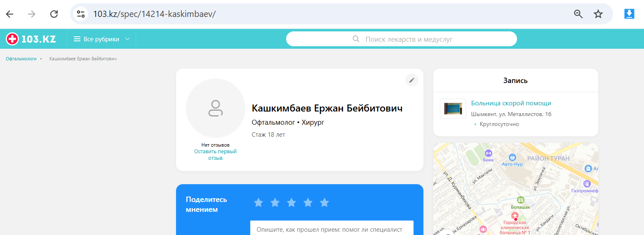Focus the Поиск лекарств и медуслуг search field
The image size is (644, 235).
click(x=401, y=39)
